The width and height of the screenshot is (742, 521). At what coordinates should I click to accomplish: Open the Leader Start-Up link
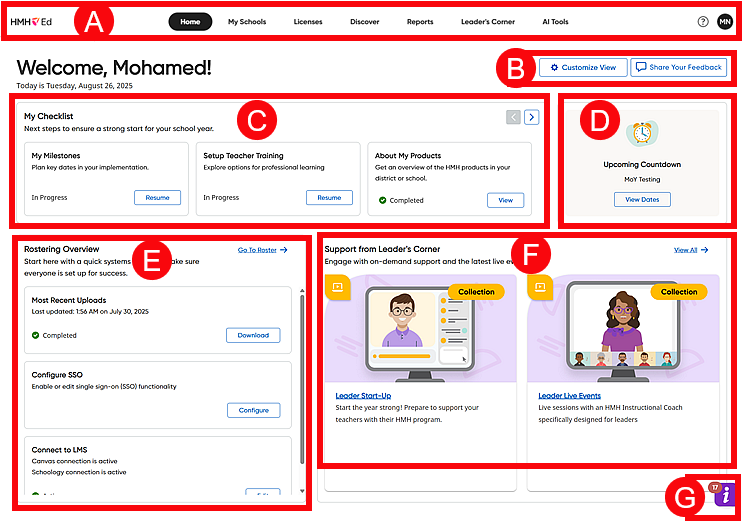coord(363,396)
